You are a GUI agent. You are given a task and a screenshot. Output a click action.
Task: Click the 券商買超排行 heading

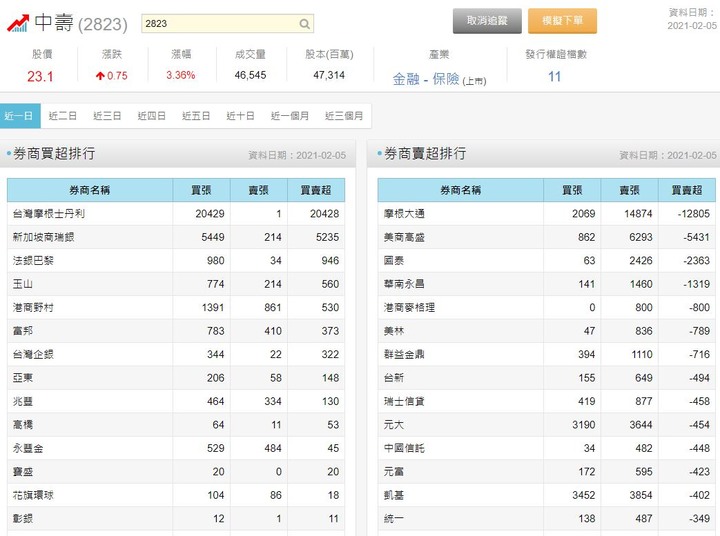pos(54,153)
